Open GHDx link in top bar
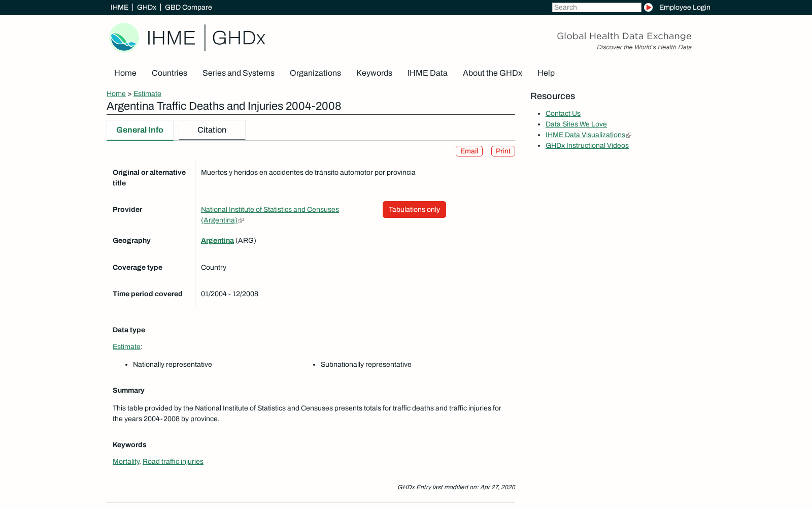The height and width of the screenshot is (508, 812). click(147, 7)
